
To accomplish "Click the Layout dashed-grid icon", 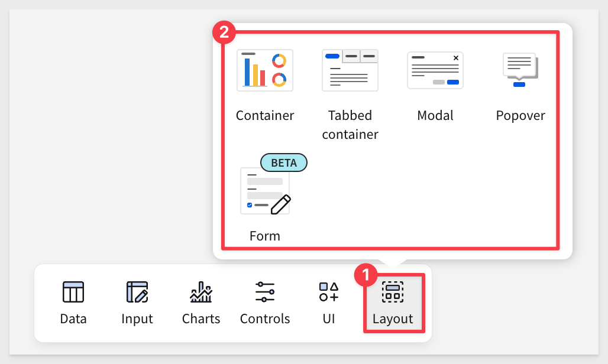I will click(393, 292).
